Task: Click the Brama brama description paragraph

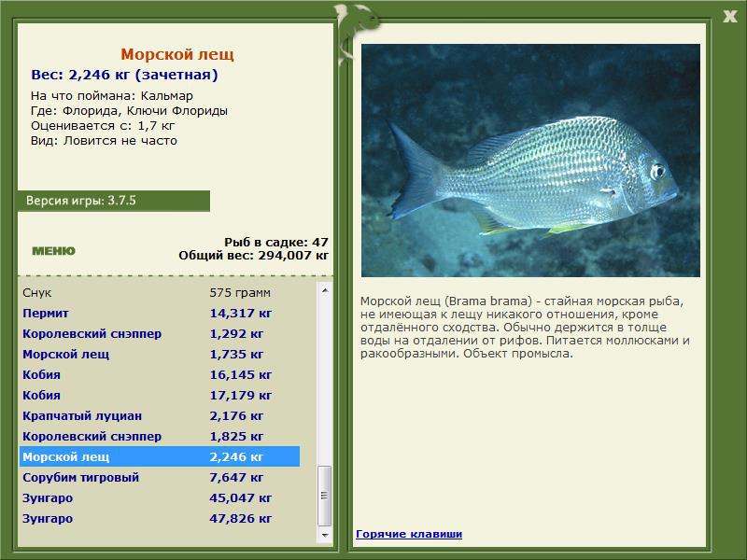Action: [x=525, y=328]
